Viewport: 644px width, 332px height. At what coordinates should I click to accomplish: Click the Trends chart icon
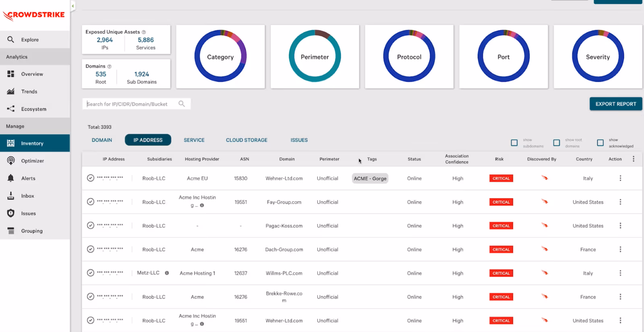[11, 91]
